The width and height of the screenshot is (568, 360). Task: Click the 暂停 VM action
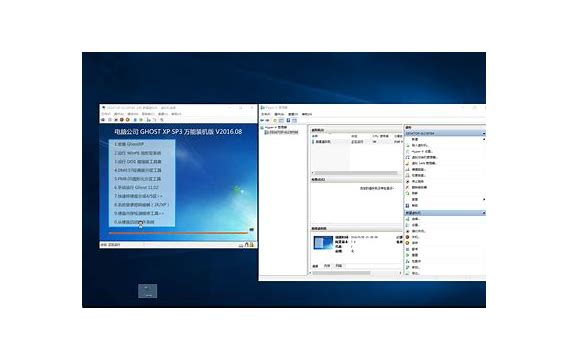415,249
